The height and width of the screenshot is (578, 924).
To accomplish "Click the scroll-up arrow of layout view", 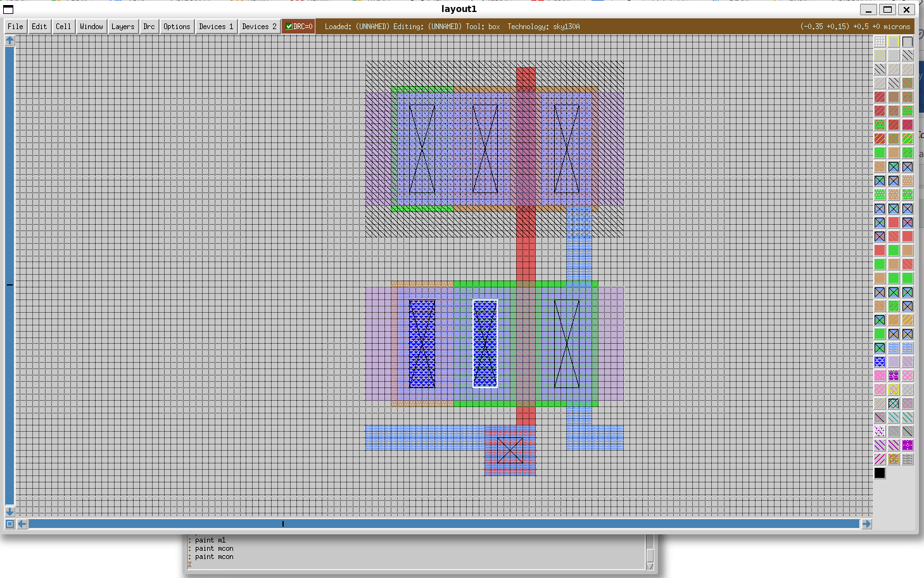I will click(9, 41).
